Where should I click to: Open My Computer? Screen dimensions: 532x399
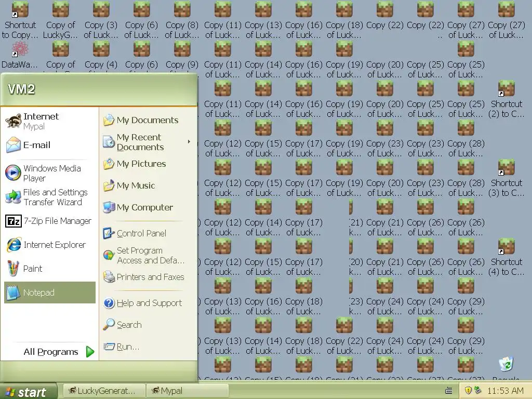pyautogui.click(x=147, y=207)
